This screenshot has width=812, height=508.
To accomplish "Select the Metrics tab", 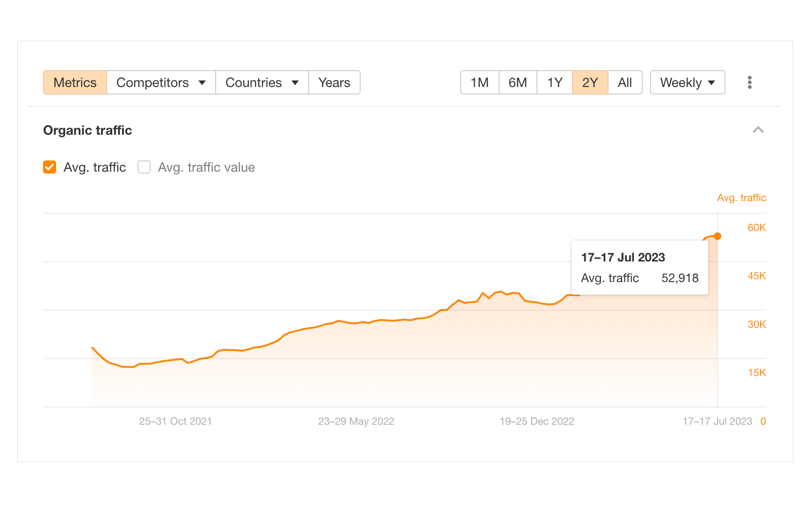I will [x=75, y=82].
